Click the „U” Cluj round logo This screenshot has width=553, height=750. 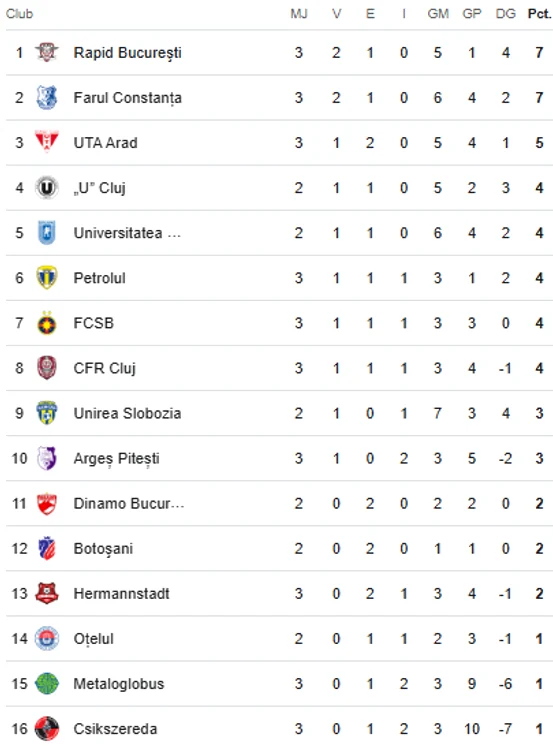[x=47, y=188]
